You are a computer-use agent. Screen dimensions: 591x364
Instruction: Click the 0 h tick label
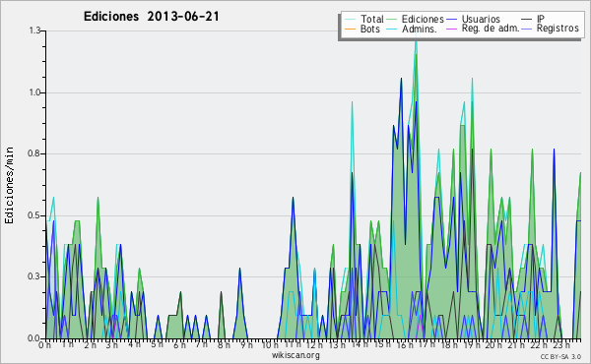(44, 344)
